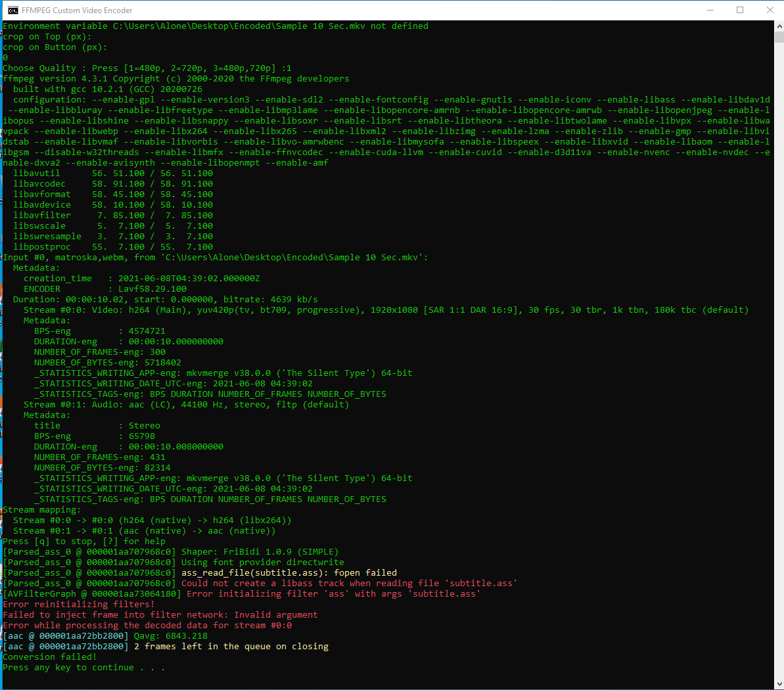This screenshot has width=784, height=690.
Task: Click the 'libavdevice' version row
Action: pos(113,204)
